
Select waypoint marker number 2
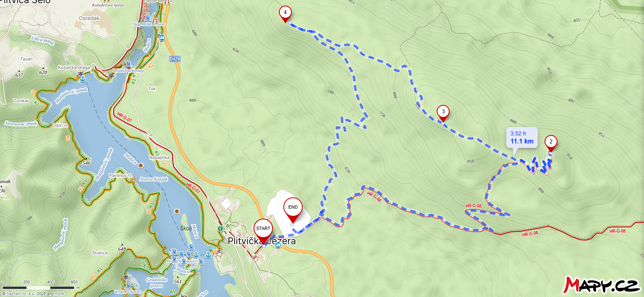pos(551,143)
